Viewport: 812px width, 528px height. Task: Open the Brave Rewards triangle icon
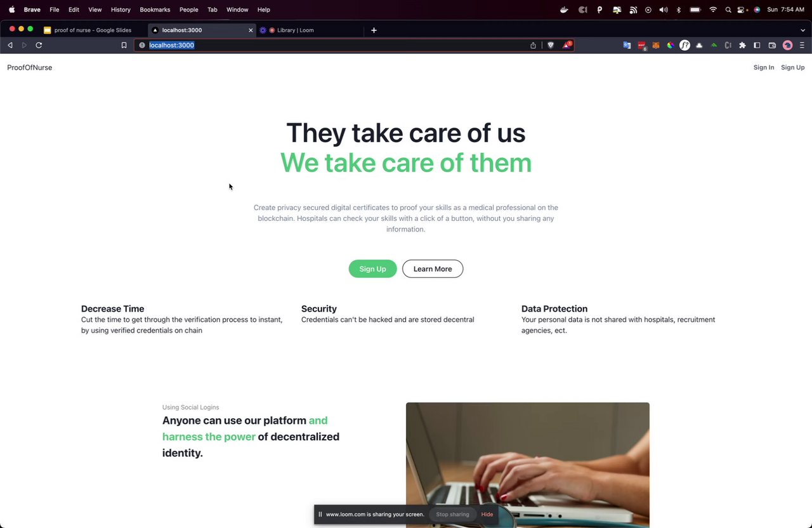tap(566, 45)
